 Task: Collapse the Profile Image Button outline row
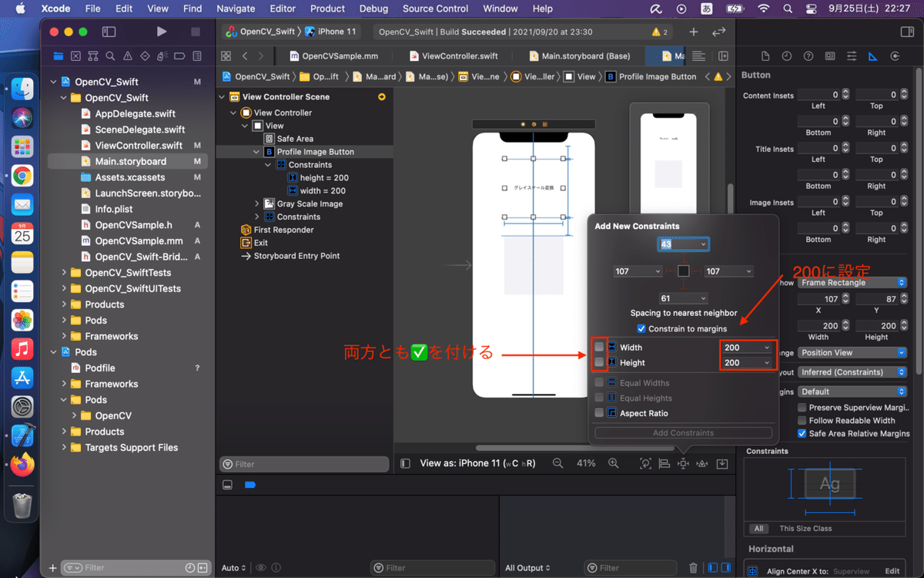coord(257,152)
